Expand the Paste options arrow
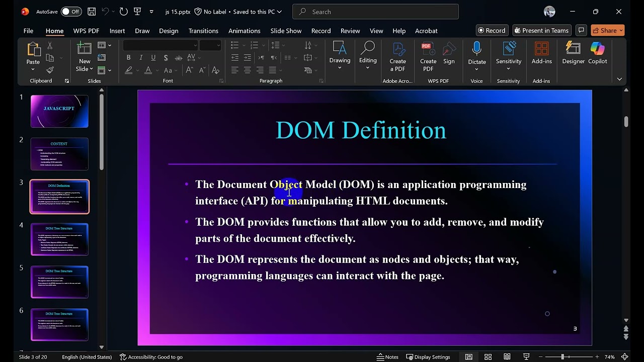 pos(33,70)
